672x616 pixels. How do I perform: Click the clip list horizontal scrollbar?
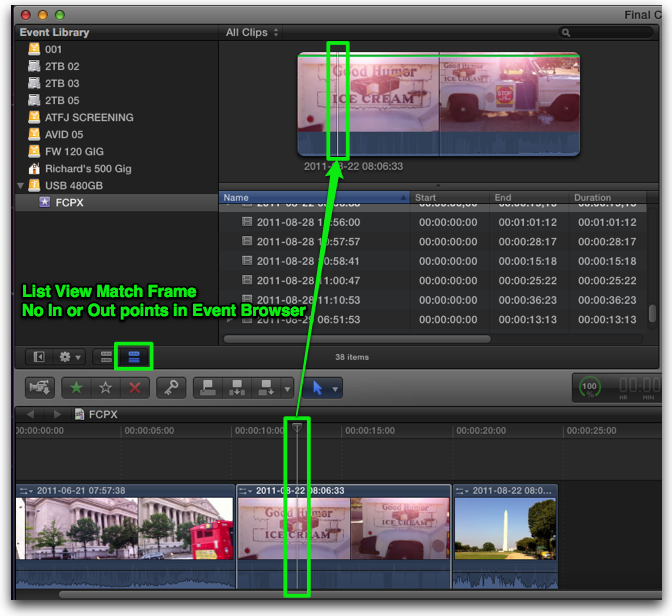(357, 339)
